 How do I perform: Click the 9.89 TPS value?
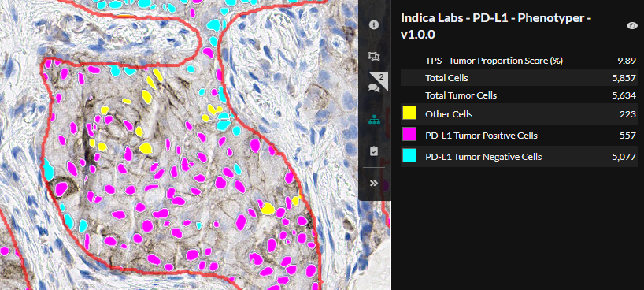[627, 61]
